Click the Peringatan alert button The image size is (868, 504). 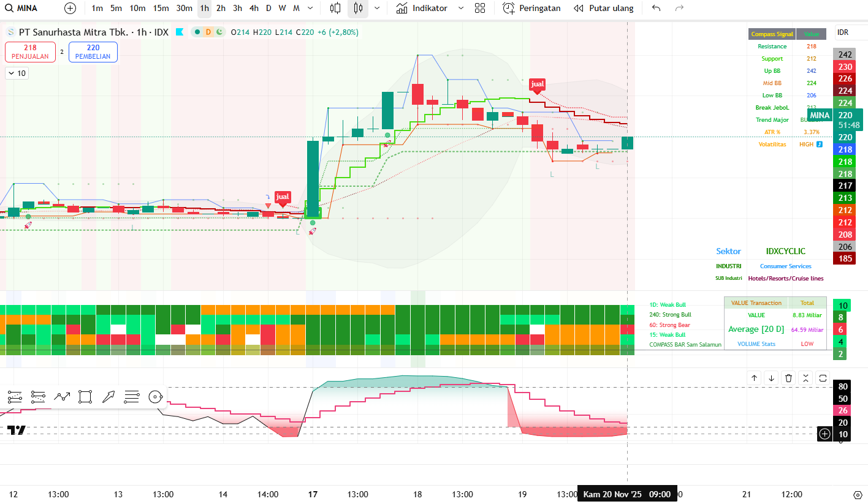point(531,8)
